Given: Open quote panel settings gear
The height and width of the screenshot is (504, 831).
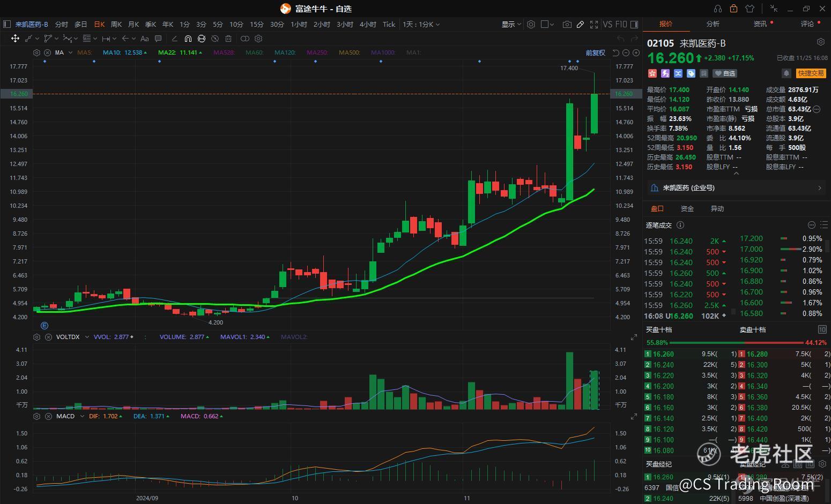Looking at the screenshot, I should click(820, 42).
